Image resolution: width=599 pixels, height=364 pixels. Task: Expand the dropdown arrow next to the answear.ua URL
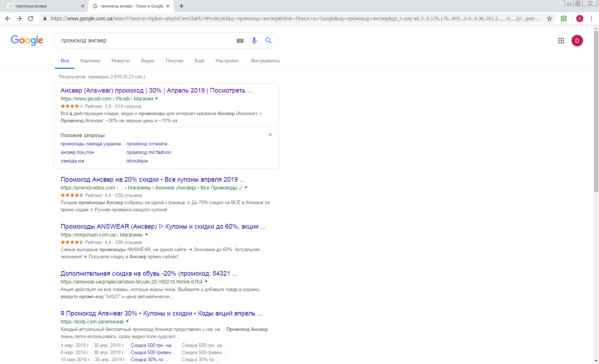pyautogui.click(x=206, y=282)
